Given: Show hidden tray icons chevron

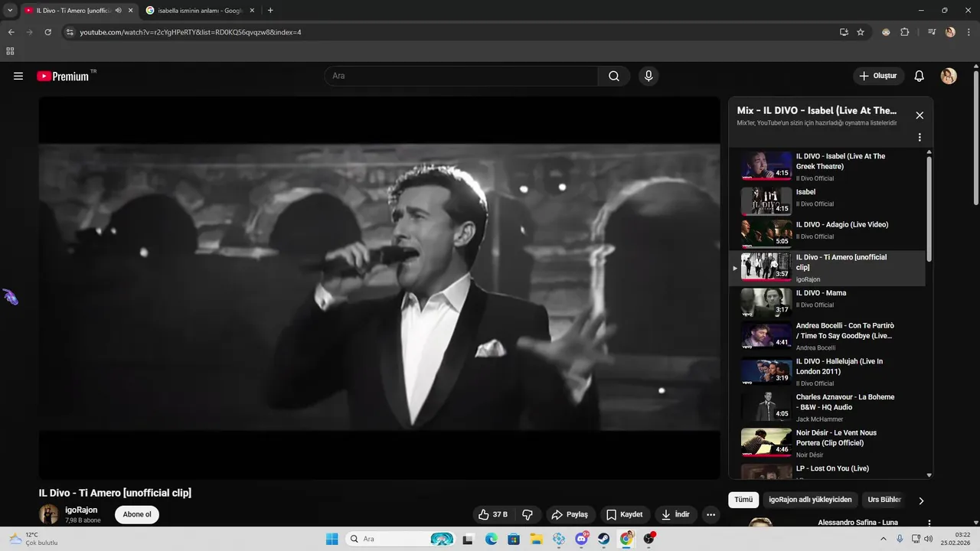Looking at the screenshot, I should [x=883, y=539].
